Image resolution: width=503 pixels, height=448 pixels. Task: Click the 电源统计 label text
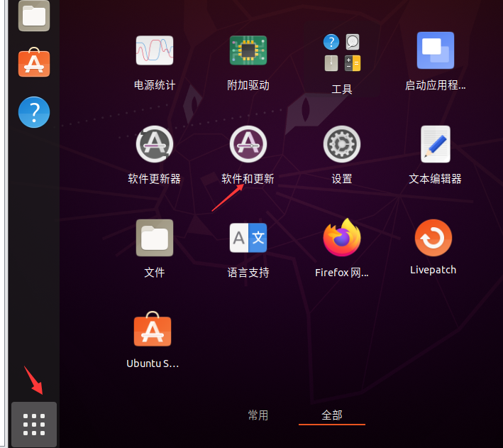click(154, 85)
